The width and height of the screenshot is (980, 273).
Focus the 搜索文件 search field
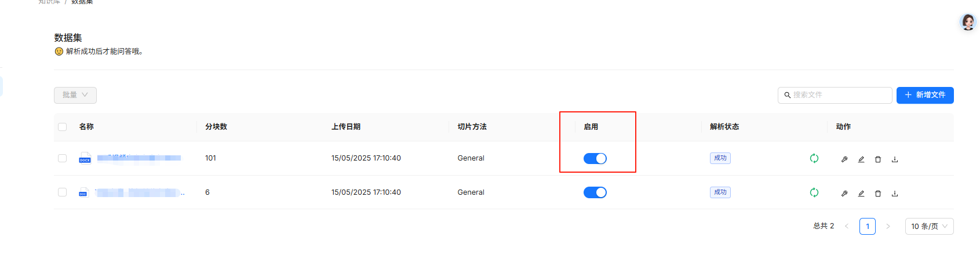click(835, 95)
